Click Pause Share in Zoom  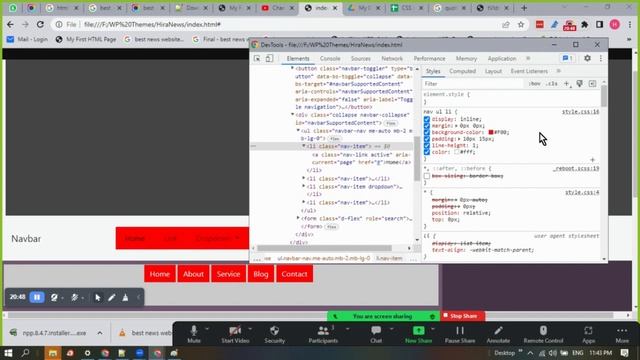pyautogui.click(x=460, y=334)
